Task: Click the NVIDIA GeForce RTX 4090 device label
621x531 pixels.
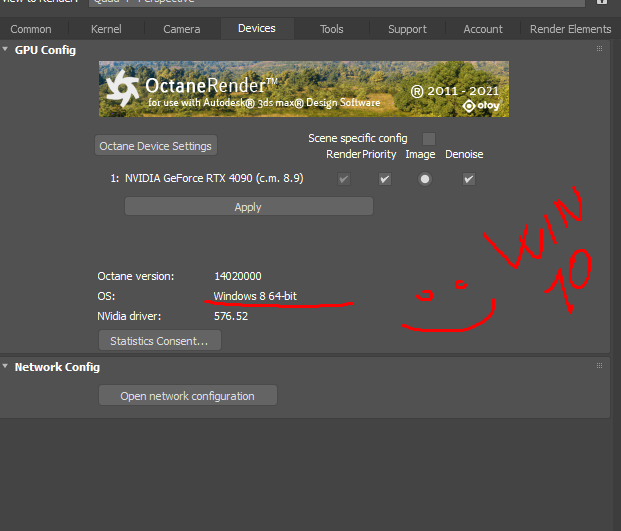Action: [x=214, y=178]
